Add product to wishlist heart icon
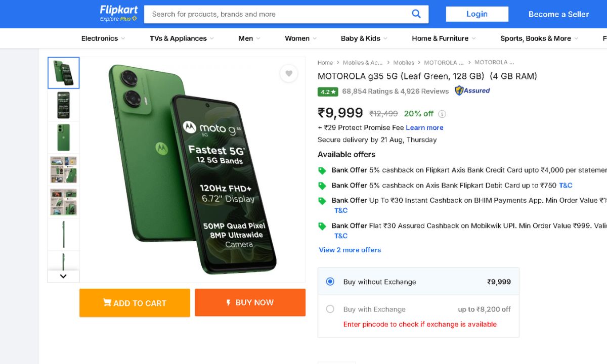Viewport: 607px width, 364px height. pos(288,73)
